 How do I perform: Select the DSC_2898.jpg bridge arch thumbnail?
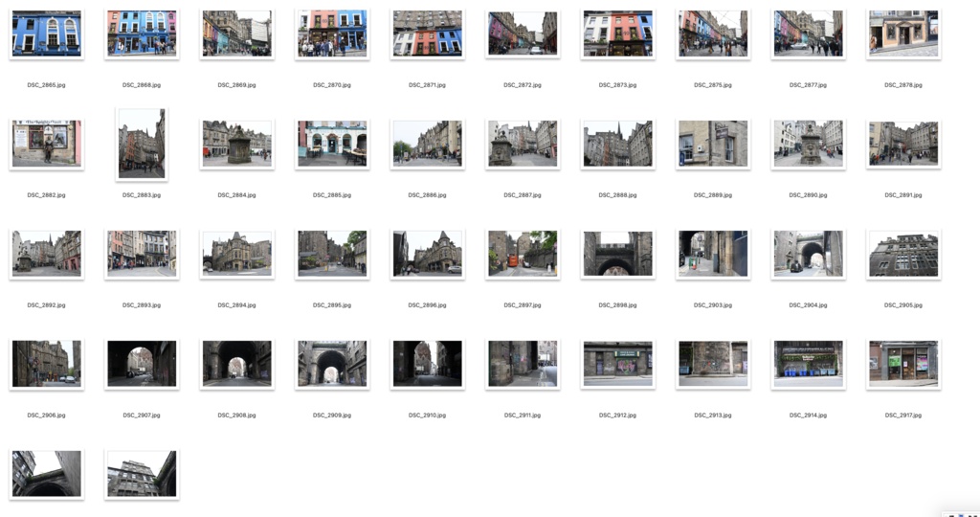617,254
